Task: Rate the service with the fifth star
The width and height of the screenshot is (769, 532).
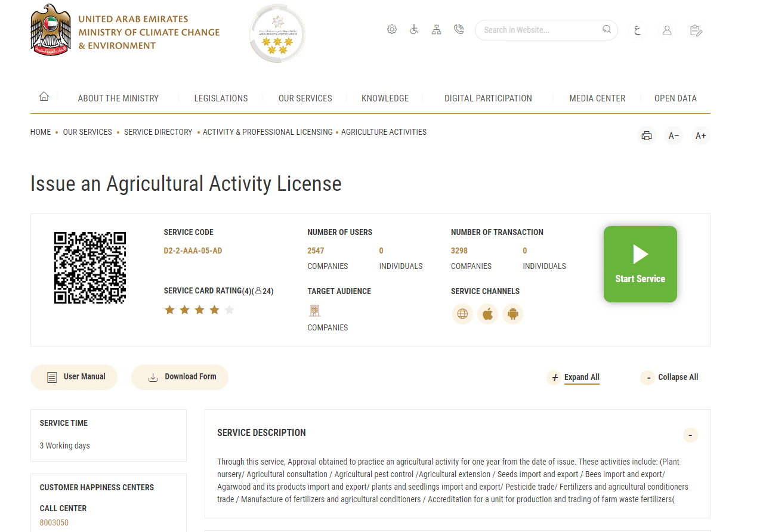Action: pos(228,310)
